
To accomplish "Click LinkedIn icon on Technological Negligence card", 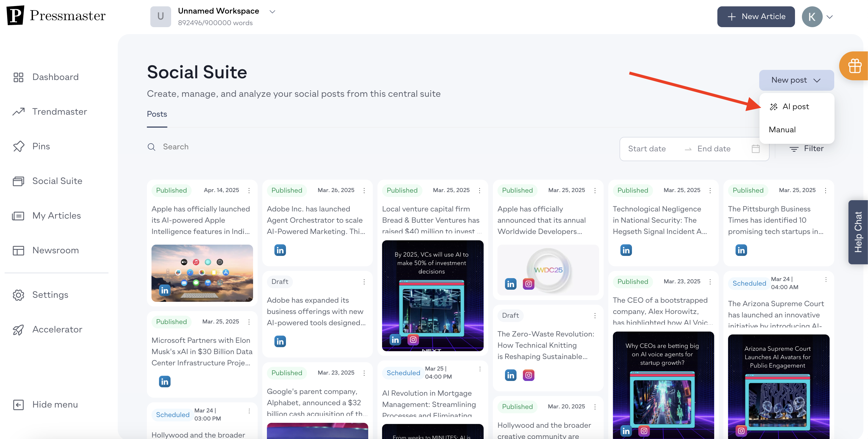I will click(626, 250).
